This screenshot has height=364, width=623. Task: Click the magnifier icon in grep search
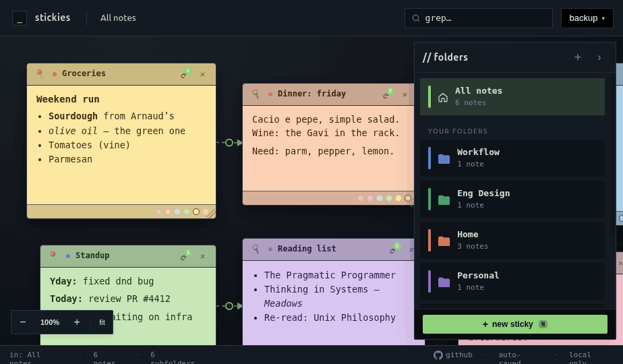pos(416,18)
